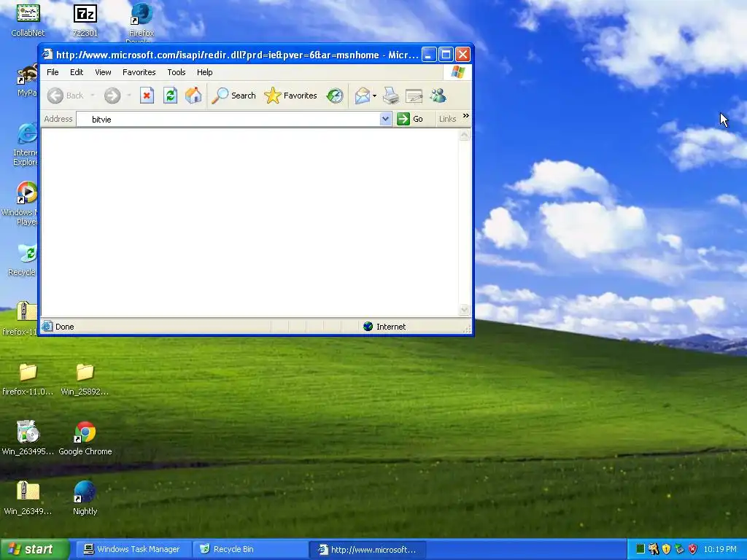This screenshot has height=560, width=747.
Task: Select the Nightly desktop shortcut
Action: coord(85,498)
